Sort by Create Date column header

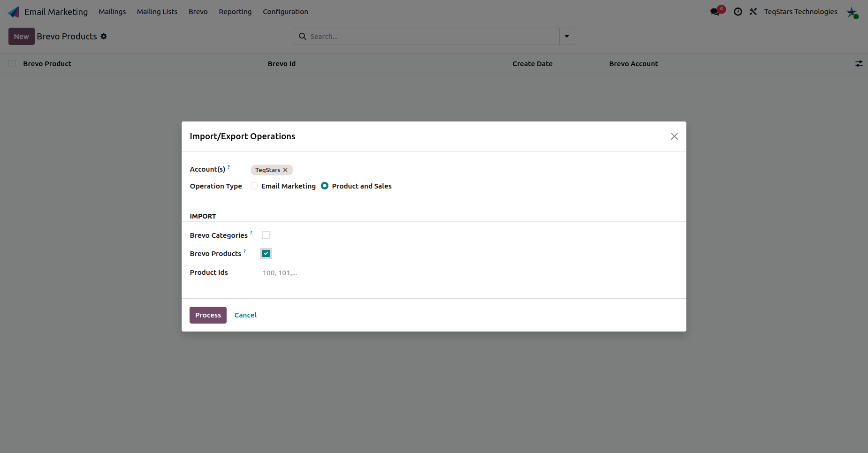pyautogui.click(x=532, y=63)
